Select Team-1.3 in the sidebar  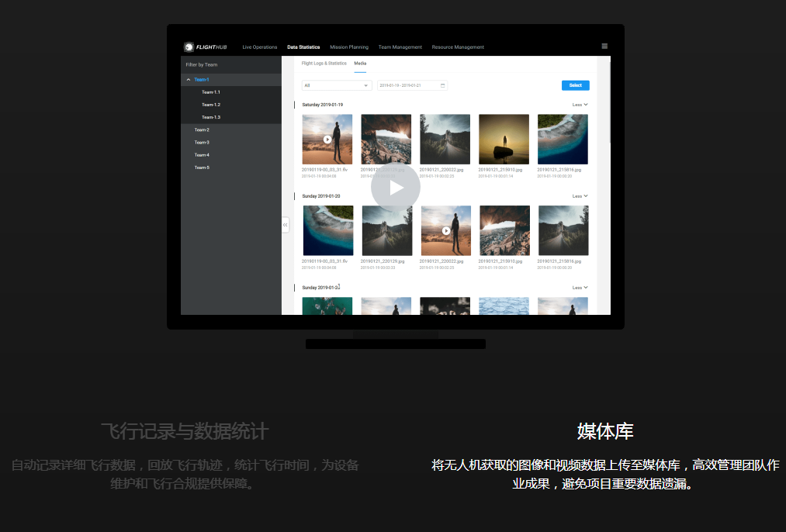click(210, 117)
